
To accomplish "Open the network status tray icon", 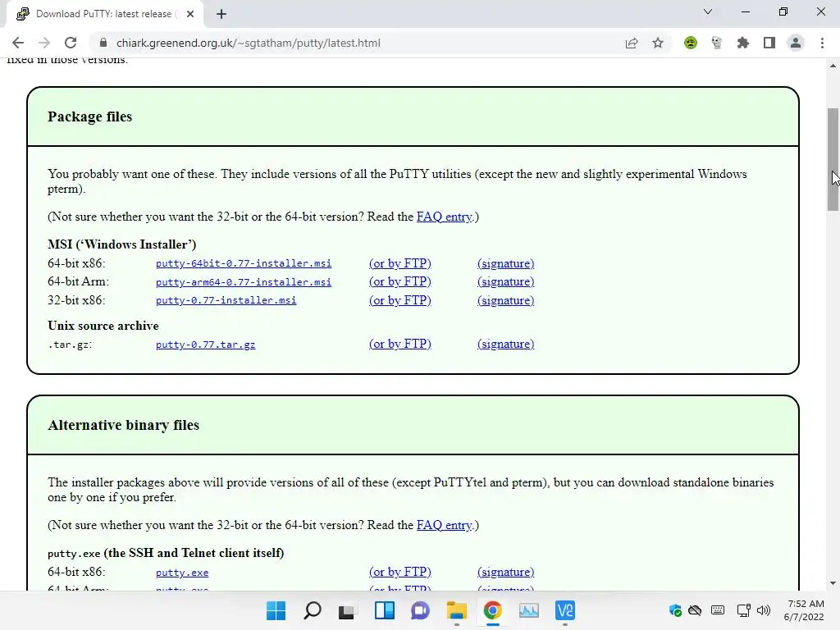I will (x=743, y=610).
